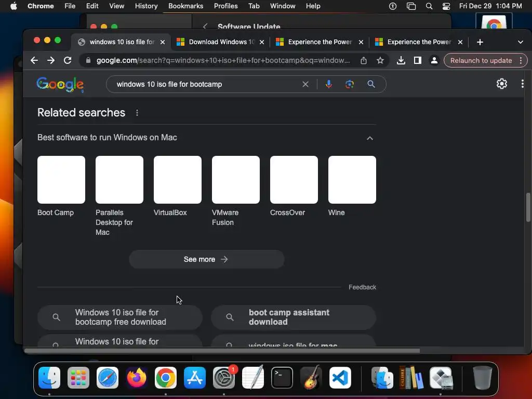Click the See more button
Screen dimensions: 532x399
point(206,259)
